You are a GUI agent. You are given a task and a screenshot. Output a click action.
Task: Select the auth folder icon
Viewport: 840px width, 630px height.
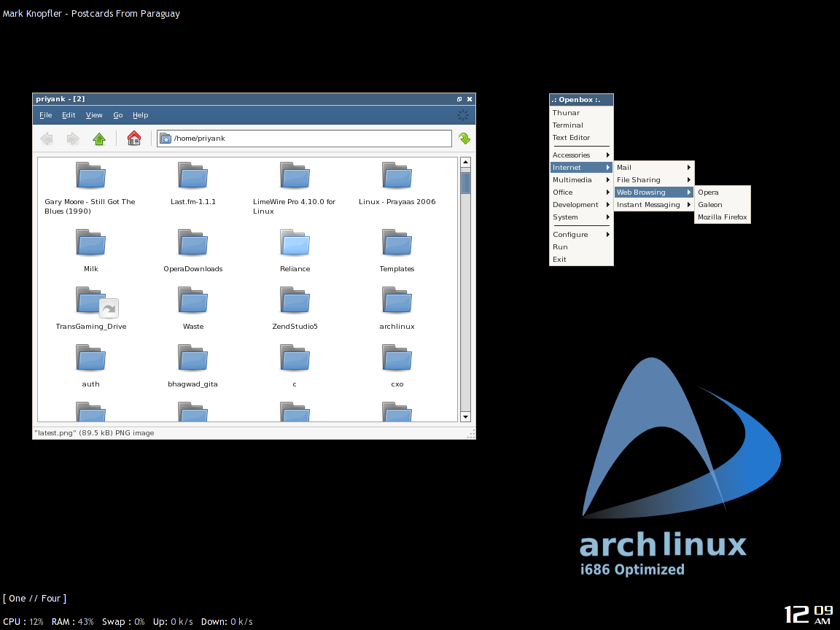point(90,358)
